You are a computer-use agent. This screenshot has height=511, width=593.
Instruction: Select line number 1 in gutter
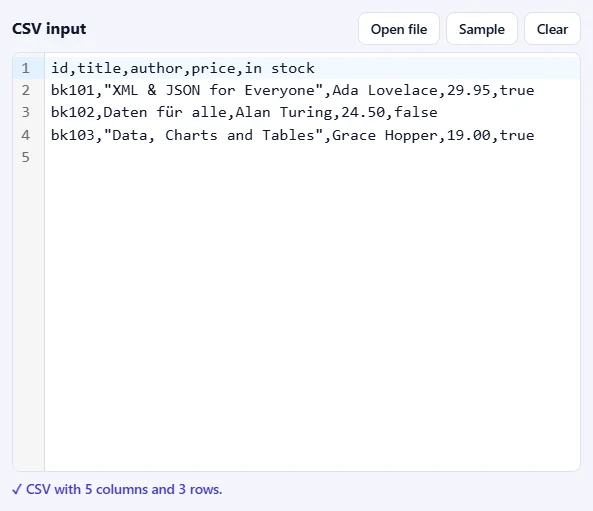25,68
